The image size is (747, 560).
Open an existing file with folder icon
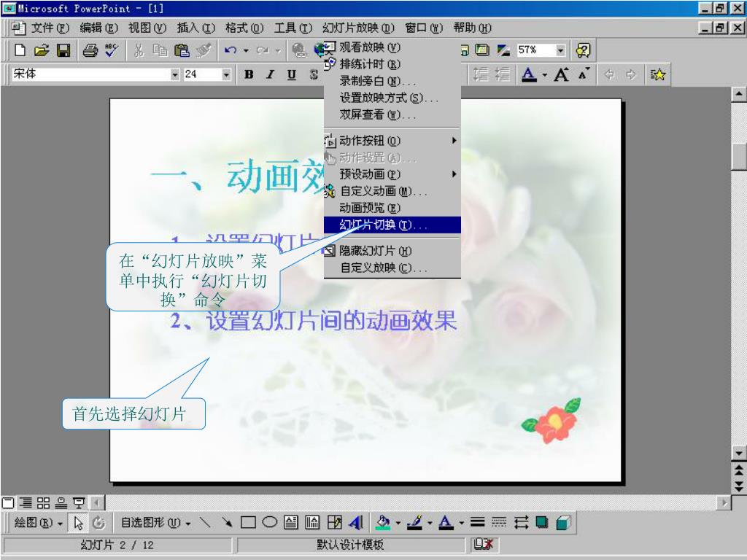point(42,50)
